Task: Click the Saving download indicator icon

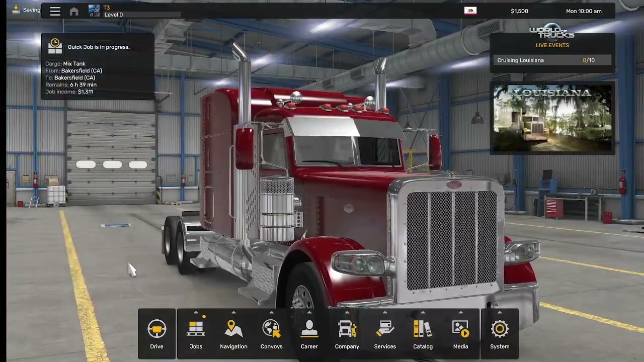Action: coord(16,10)
